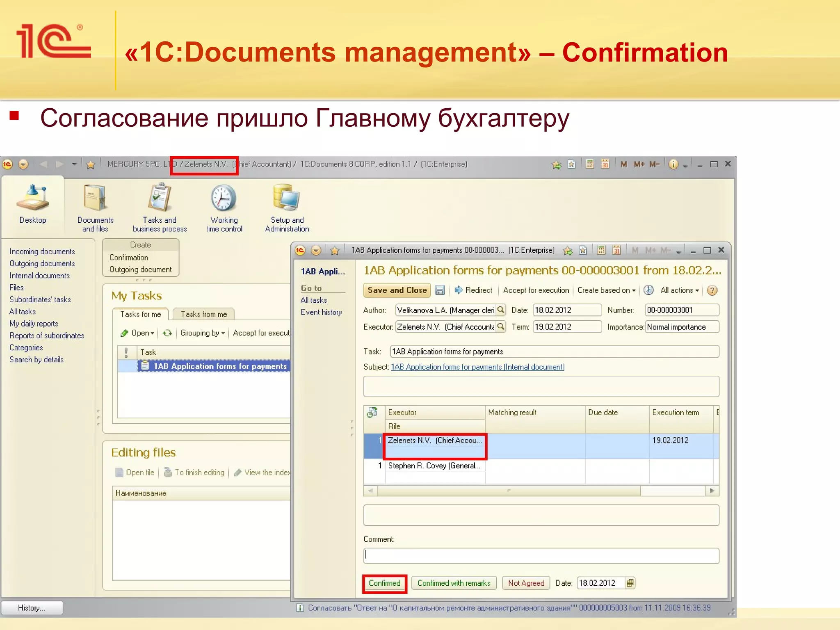Click favorites star in task window title bar
This screenshot has width=840, height=630.
pyautogui.click(x=335, y=251)
